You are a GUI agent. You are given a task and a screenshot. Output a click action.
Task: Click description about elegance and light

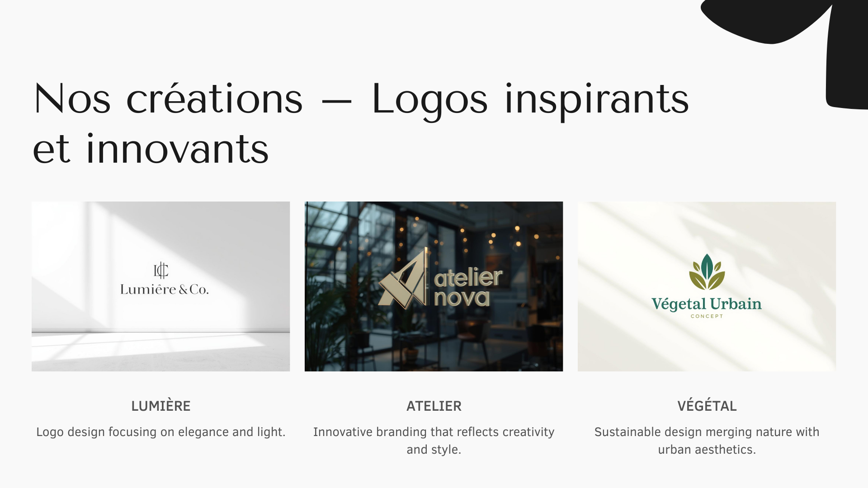(161, 432)
